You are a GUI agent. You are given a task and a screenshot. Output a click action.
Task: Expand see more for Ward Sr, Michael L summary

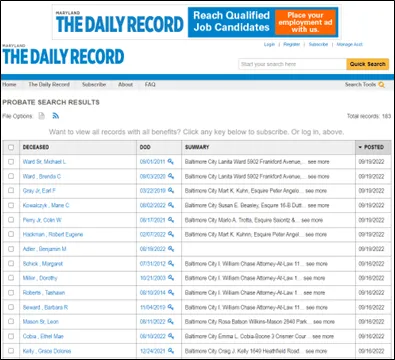point(318,162)
